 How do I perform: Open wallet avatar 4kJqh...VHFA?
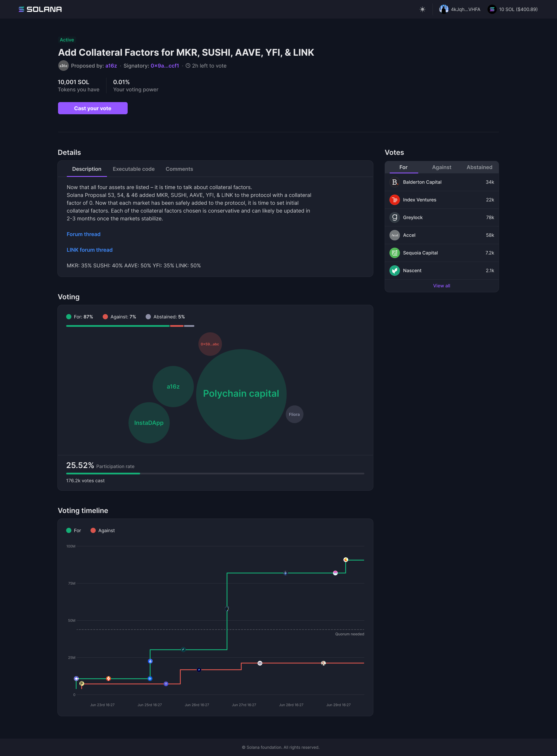444,9
